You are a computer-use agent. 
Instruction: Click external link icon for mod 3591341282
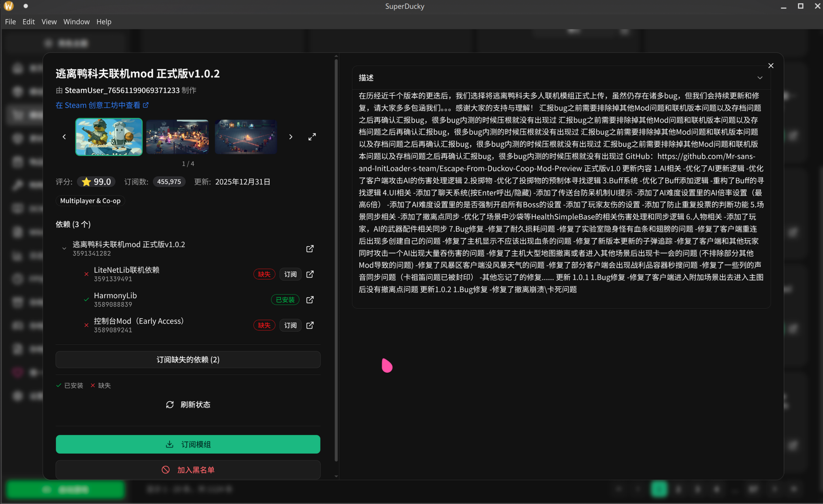tap(309, 248)
